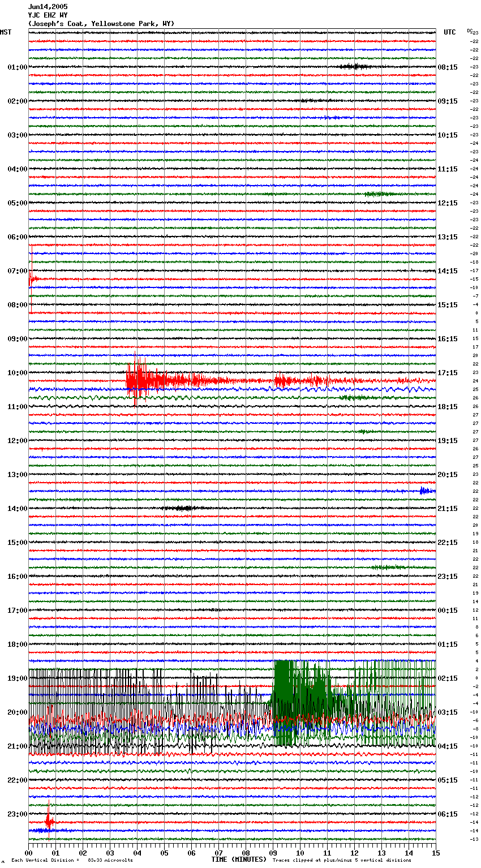Screen dimensions: 481x868
Task: Click the DC column header
Action: click(x=470, y=31)
